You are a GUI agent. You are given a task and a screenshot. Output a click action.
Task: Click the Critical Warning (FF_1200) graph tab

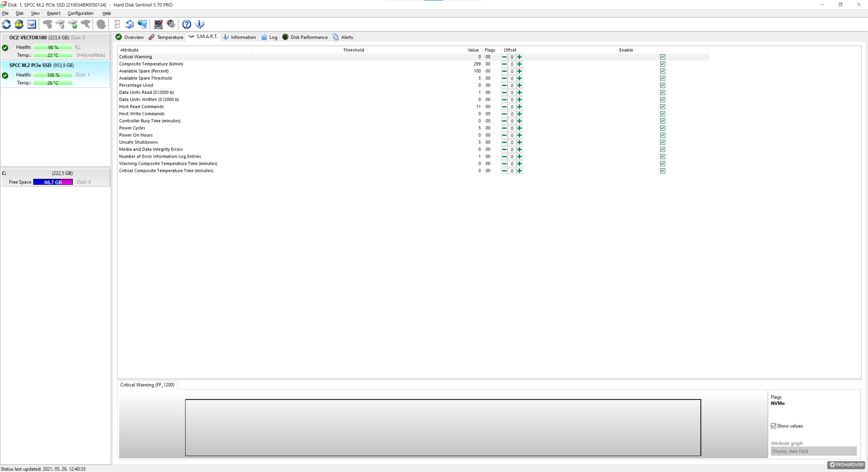[147, 385]
